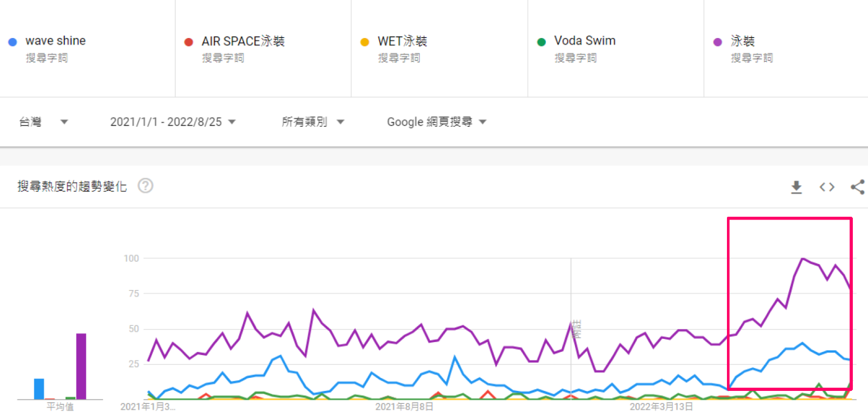The width and height of the screenshot is (868, 418).
Task: Click the yellow dot beside WET泳裝
Action: [x=365, y=42]
